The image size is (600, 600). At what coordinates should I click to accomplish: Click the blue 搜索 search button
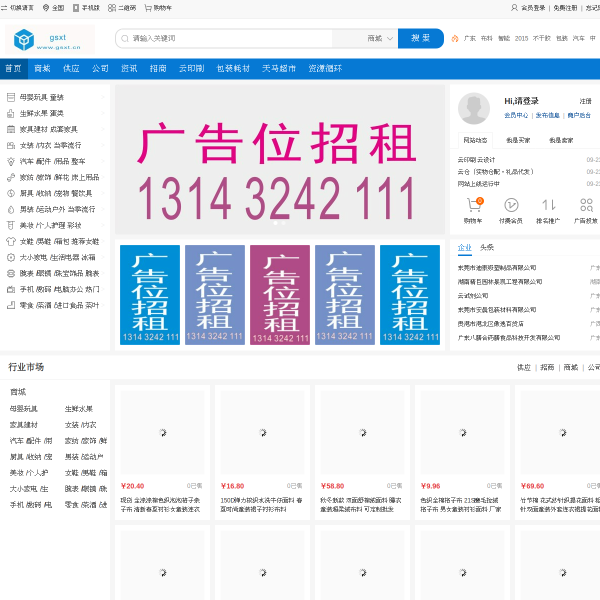[421, 38]
